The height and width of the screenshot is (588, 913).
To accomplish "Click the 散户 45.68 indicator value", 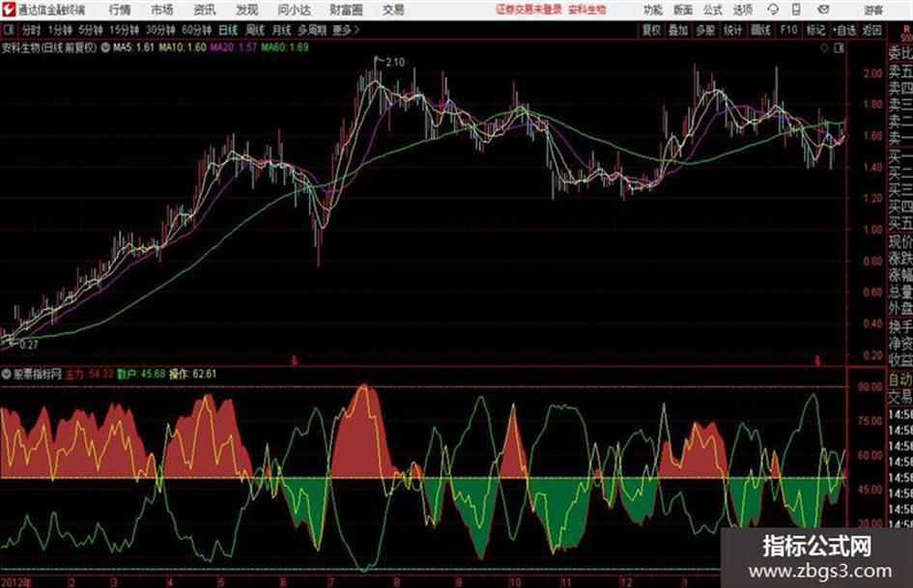I will [x=141, y=374].
